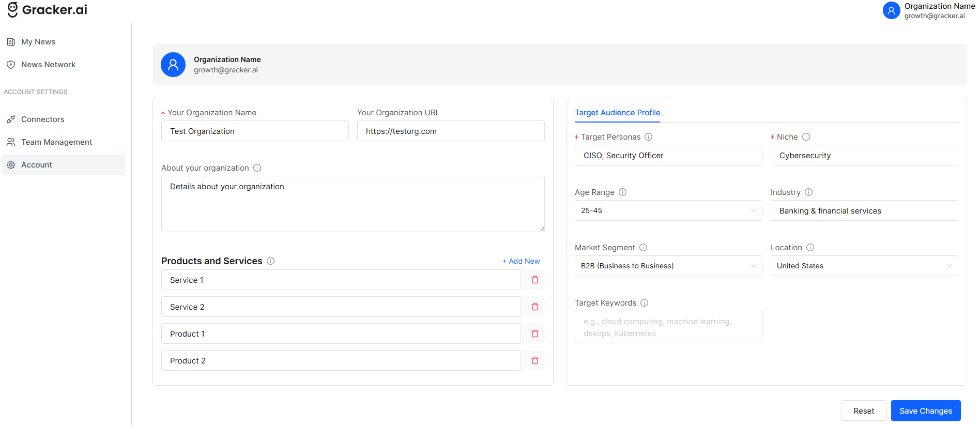Open News Network in the sidebar
The image size is (980, 425).
pos(63,65)
